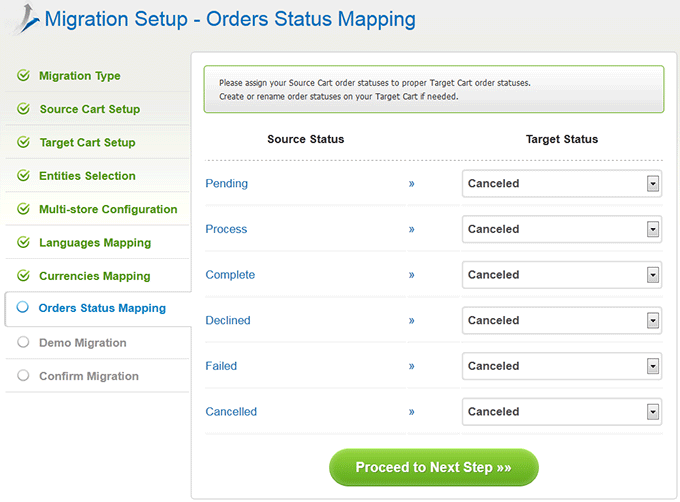Viewport: 680px width, 502px height.
Task: Open the Entities Selection step
Action: [x=87, y=176]
